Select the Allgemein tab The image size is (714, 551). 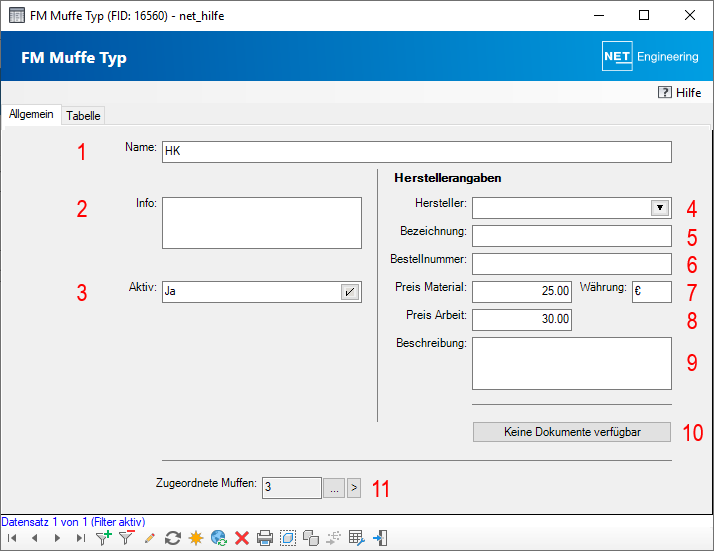[x=31, y=114]
